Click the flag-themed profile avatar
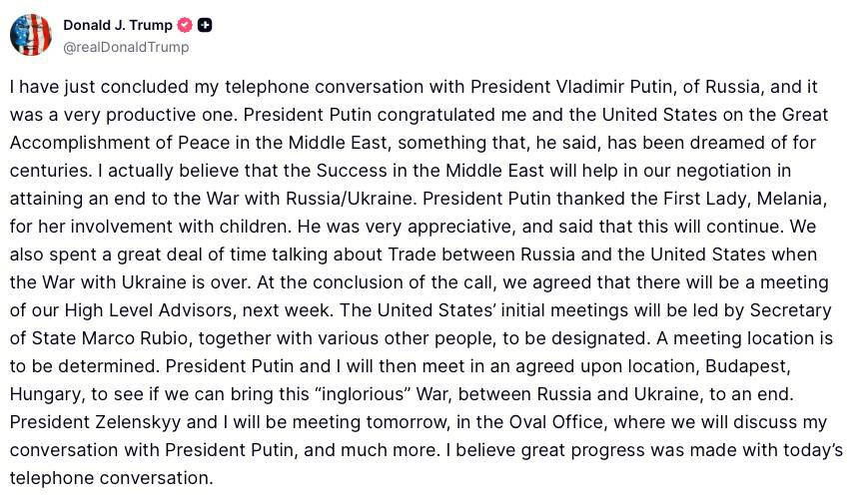852x504 pixels. [31, 35]
